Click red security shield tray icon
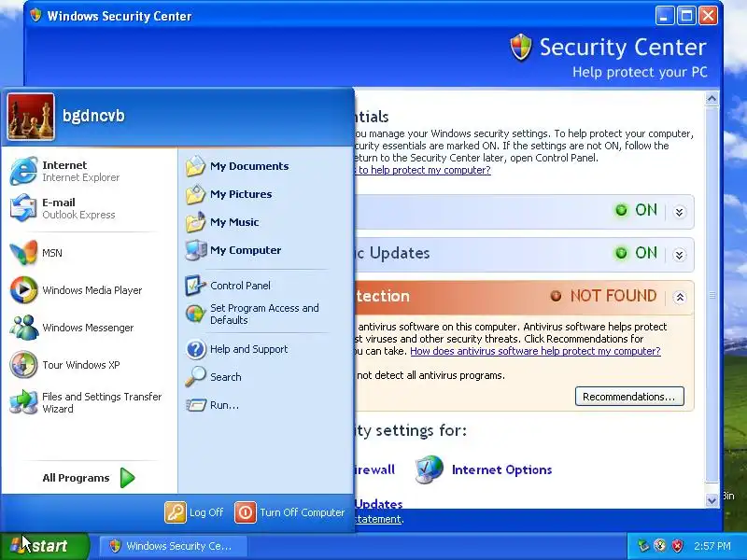The image size is (747, 560). (678, 546)
